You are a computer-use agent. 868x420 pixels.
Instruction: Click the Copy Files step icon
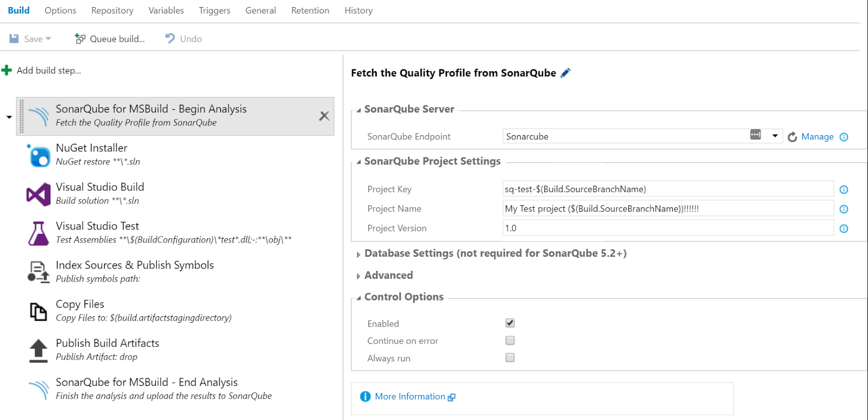click(x=39, y=311)
